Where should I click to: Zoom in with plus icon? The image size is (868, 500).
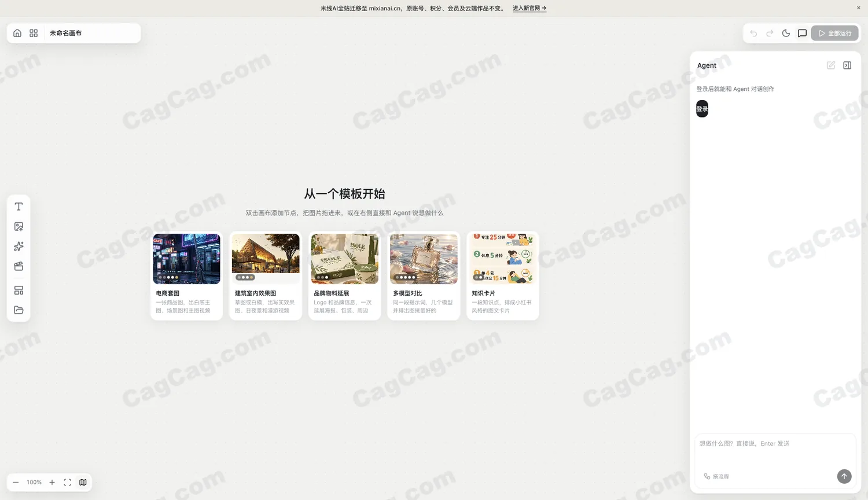[x=52, y=482]
